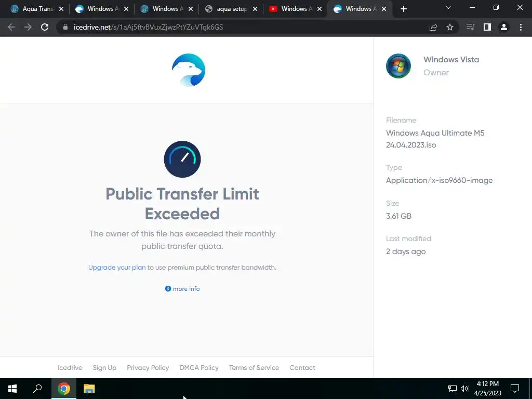Screen dimensions: 532x399
Task: Open the volume tray icon
Action: [464, 389]
